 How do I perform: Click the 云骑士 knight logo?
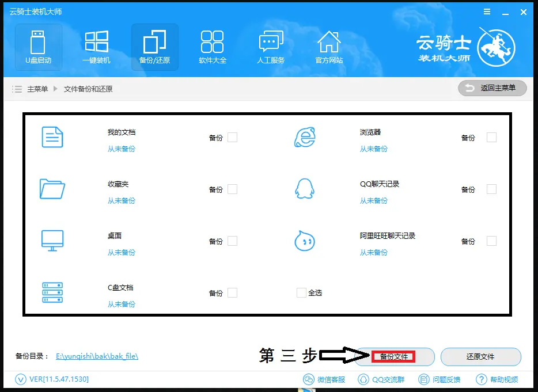[x=496, y=47]
